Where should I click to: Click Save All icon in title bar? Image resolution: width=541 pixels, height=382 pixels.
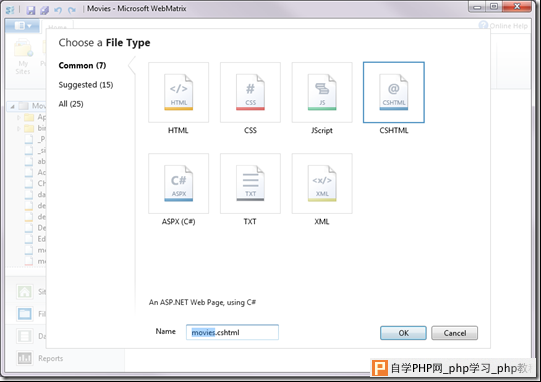click(45, 10)
